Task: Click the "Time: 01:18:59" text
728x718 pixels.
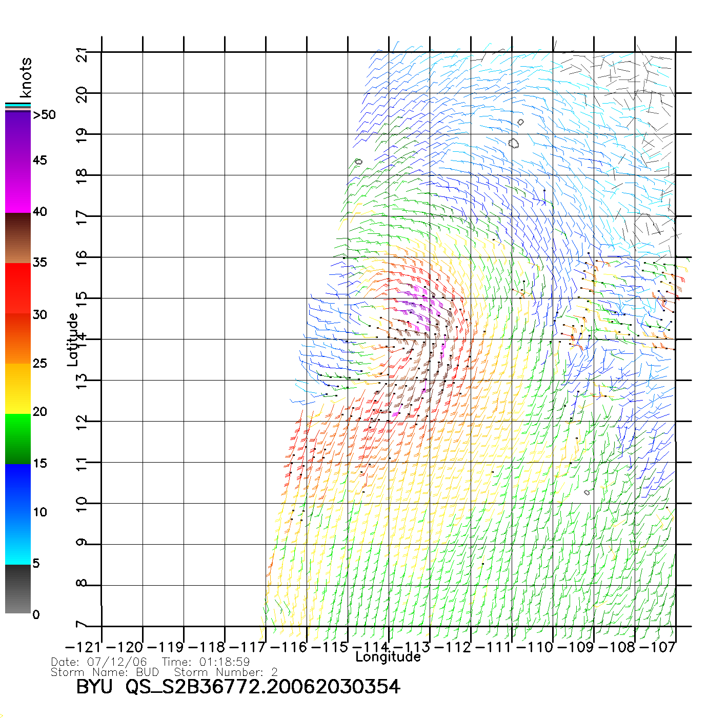Action: click(206, 662)
